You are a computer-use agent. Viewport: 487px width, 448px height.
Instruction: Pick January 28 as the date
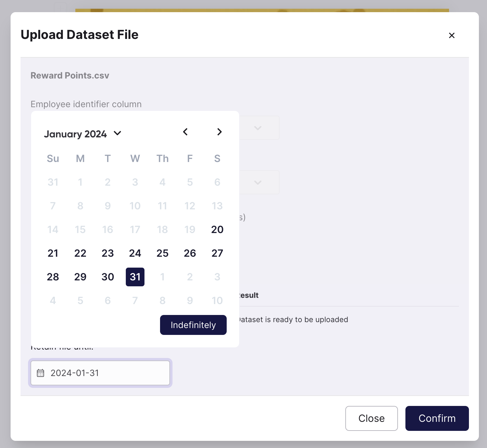[x=53, y=277]
